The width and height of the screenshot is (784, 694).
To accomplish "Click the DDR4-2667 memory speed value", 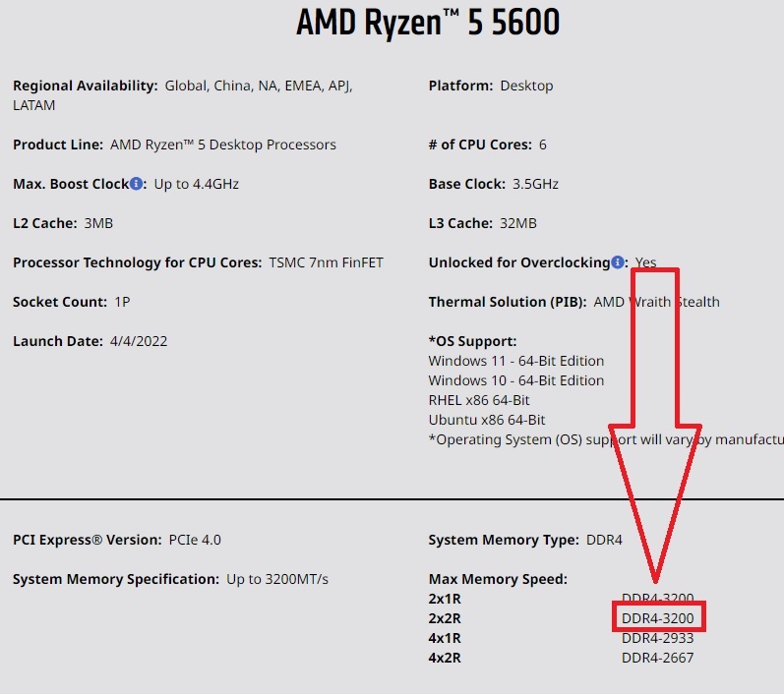I will [658, 658].
